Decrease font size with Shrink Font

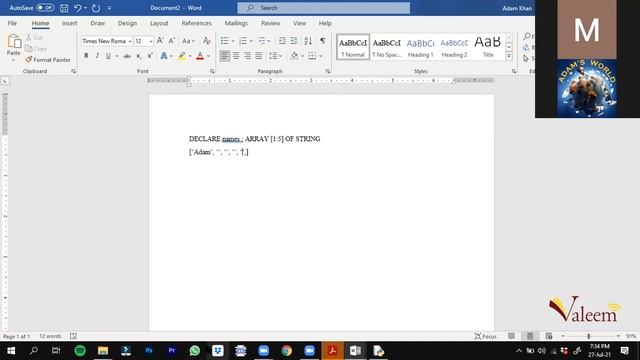point(172,41)
